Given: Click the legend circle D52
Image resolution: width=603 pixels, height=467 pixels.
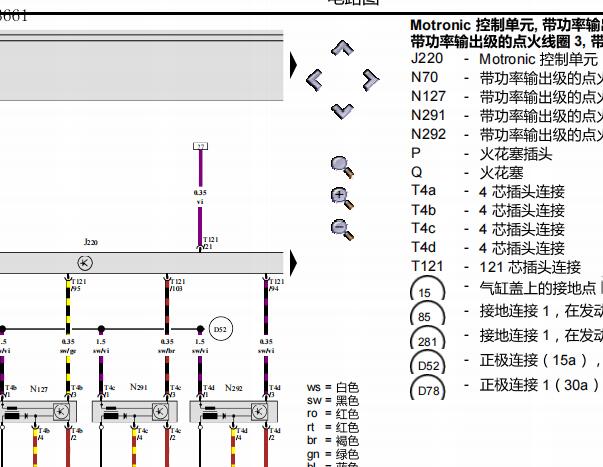Looking at the screenshot, I should click(428, 363).
